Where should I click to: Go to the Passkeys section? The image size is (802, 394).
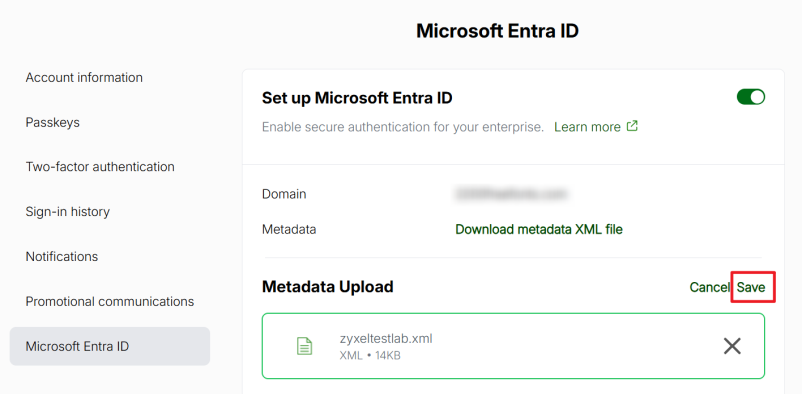(x=53, y=123)
